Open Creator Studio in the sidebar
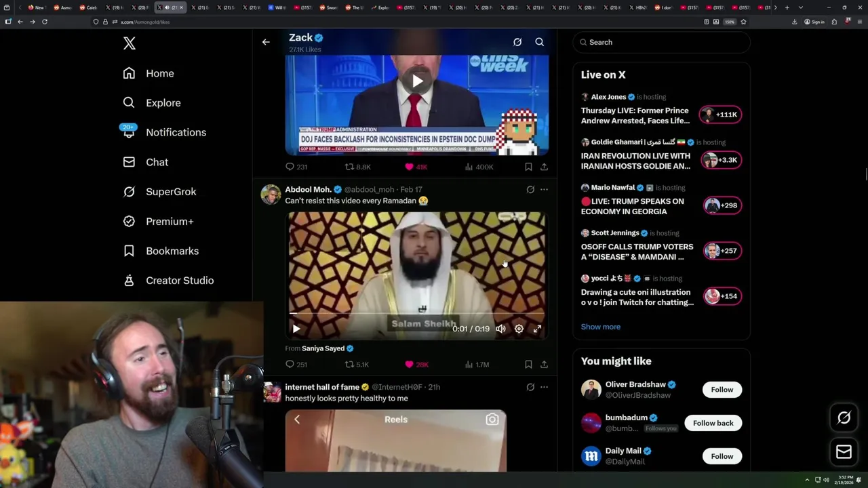 [x=168, y=281]
